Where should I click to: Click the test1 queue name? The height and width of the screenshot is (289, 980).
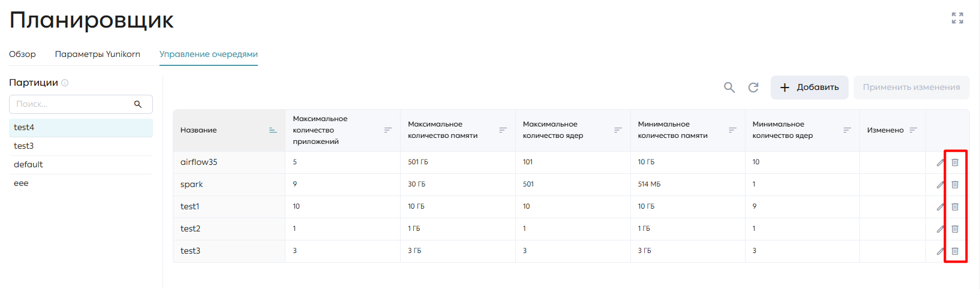[x=190, y=207]
